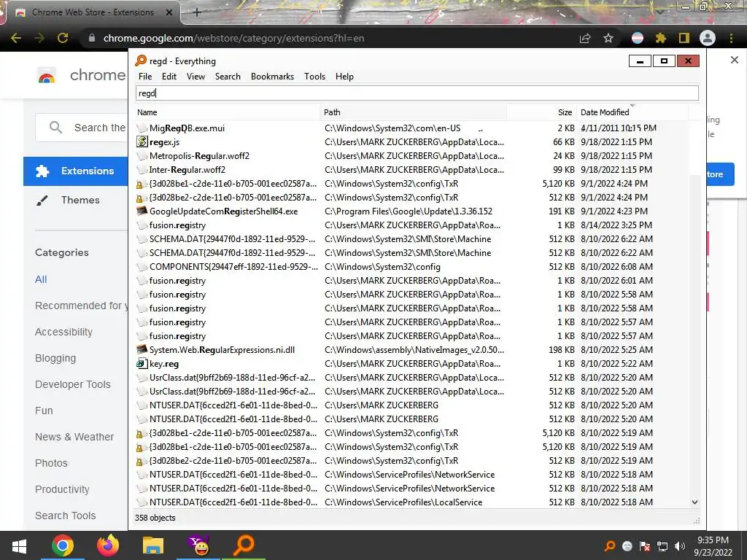Reload the Chrome page

tap(63, 38)
